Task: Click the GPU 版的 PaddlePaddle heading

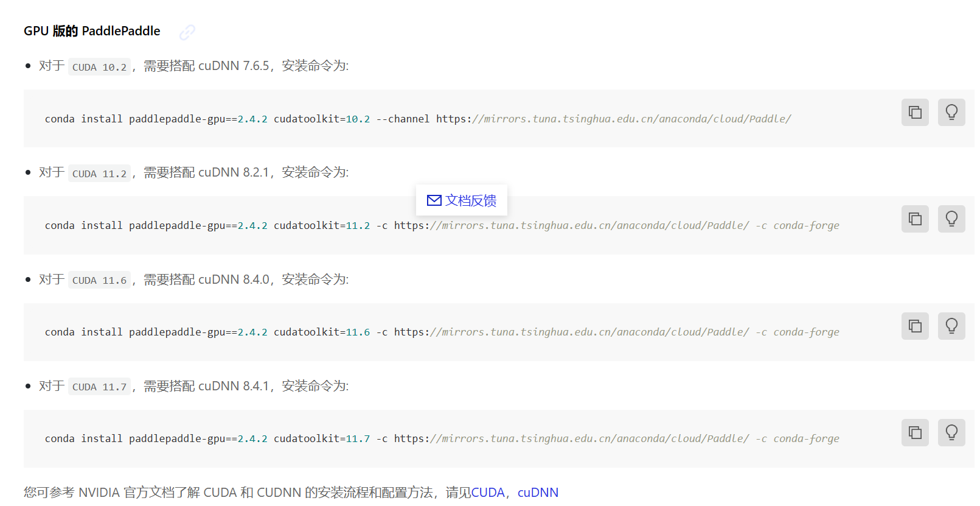Action: click(92, 31)
